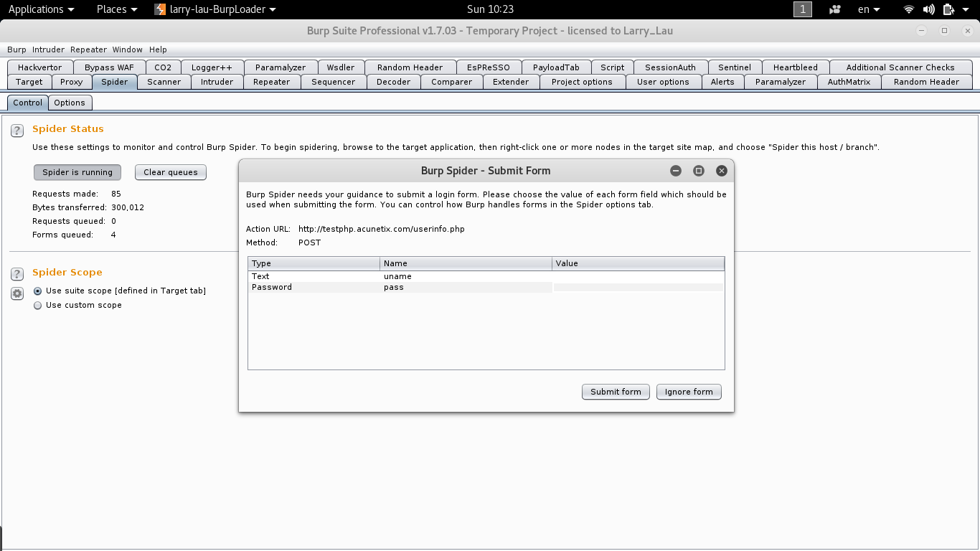Image resolution: width=980 pixels, height=551 pixels.
Task: Click the Value field for uname
Action: (x=639, y=276)
